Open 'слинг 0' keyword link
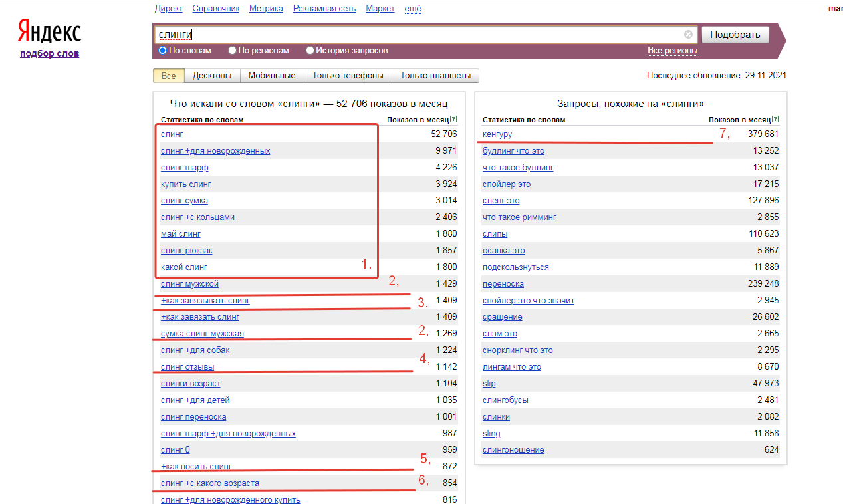The height and width of the screenshot is (504, 843). [x=176, y=450]
